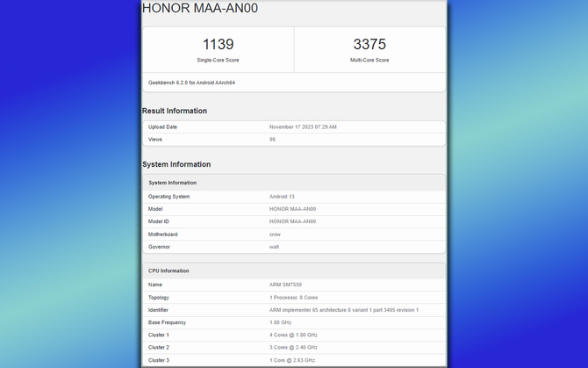This screenshot has height=368, width=588.
Task: Click the multi-core score 3375
Action: (369, 44)
